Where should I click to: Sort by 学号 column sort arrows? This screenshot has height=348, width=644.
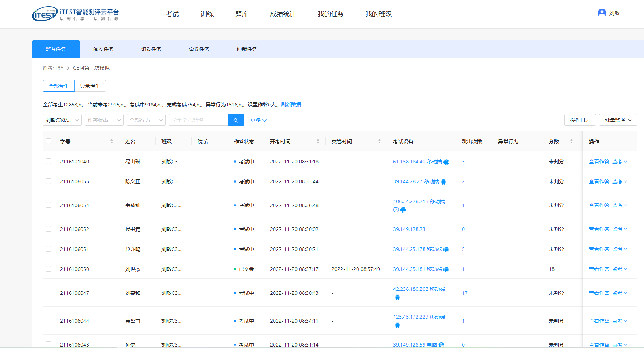coord(111,142)
